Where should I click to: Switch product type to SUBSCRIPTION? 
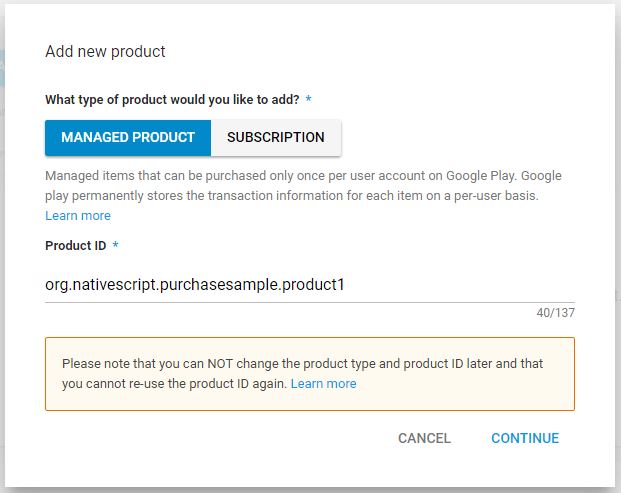276,137
